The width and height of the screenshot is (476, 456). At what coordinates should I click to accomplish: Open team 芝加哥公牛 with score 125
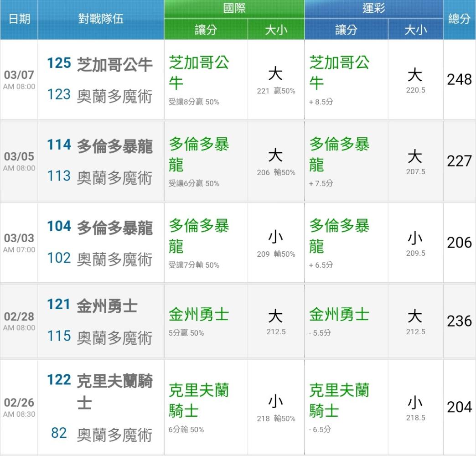(x=99, y=64)
